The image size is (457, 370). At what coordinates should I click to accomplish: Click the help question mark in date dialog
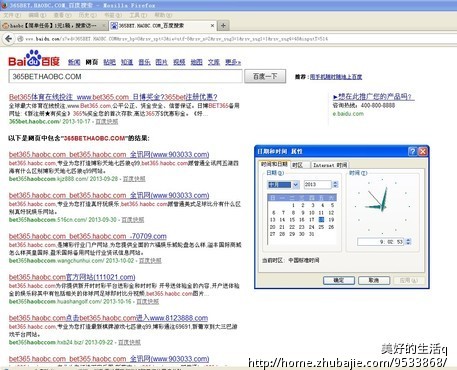click(412, 151)
